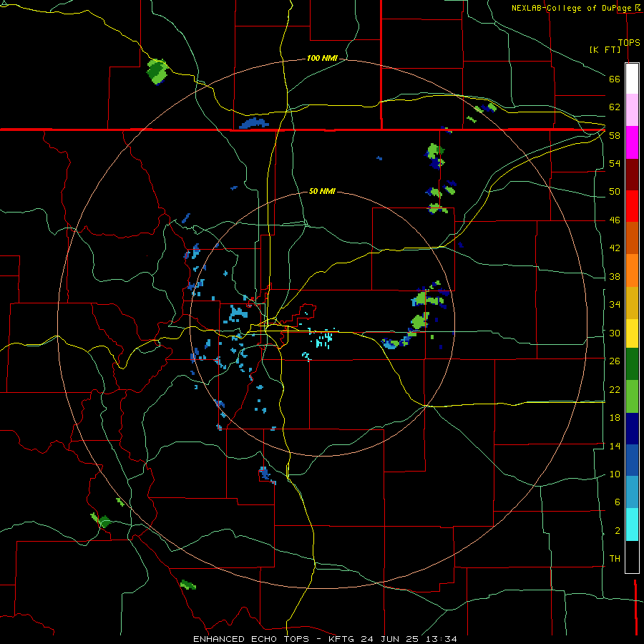Click the KFTG station identifier
Screen dimensions: 644x644
341,639
